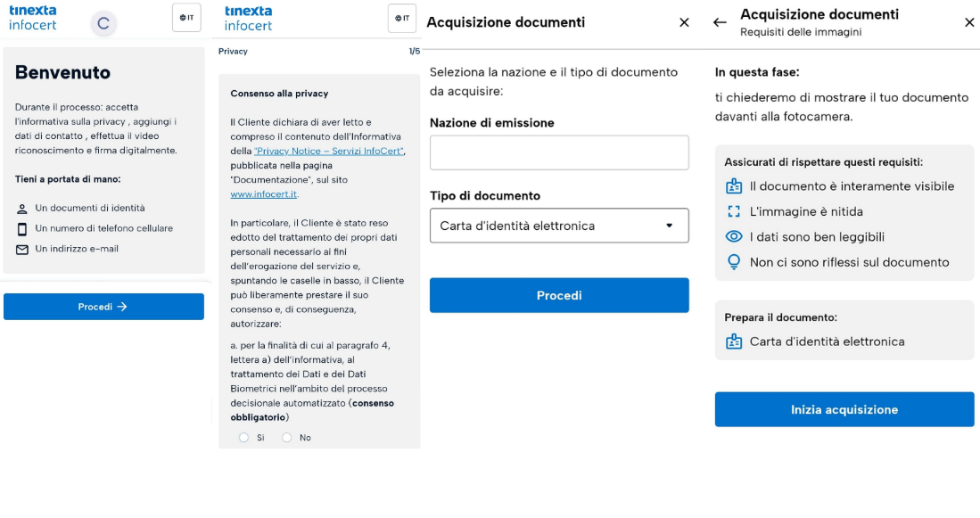
Task: Click the Nazione di emissione input field
Action: [x=559, y=152]
